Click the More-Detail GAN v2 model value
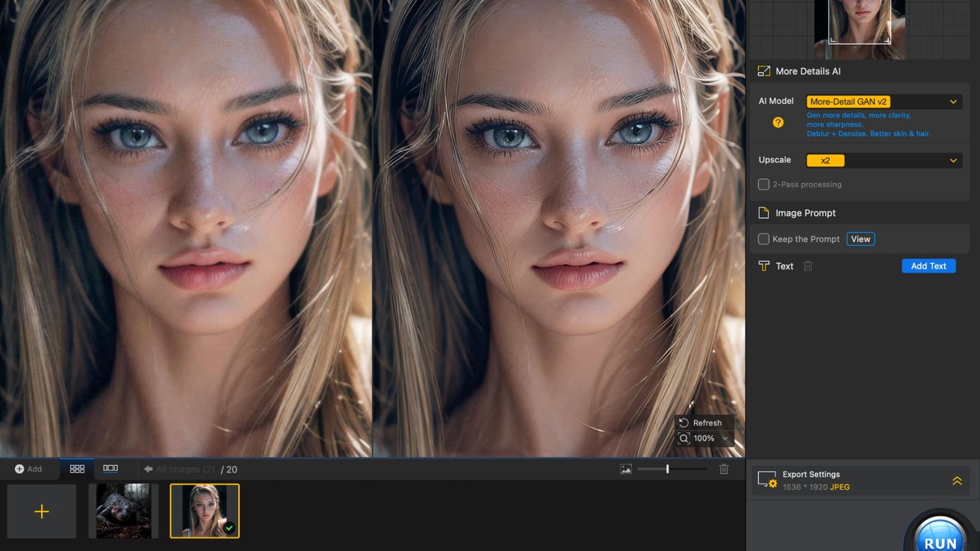The height and width of the screenshot is (551, 980). click(848, 102)
